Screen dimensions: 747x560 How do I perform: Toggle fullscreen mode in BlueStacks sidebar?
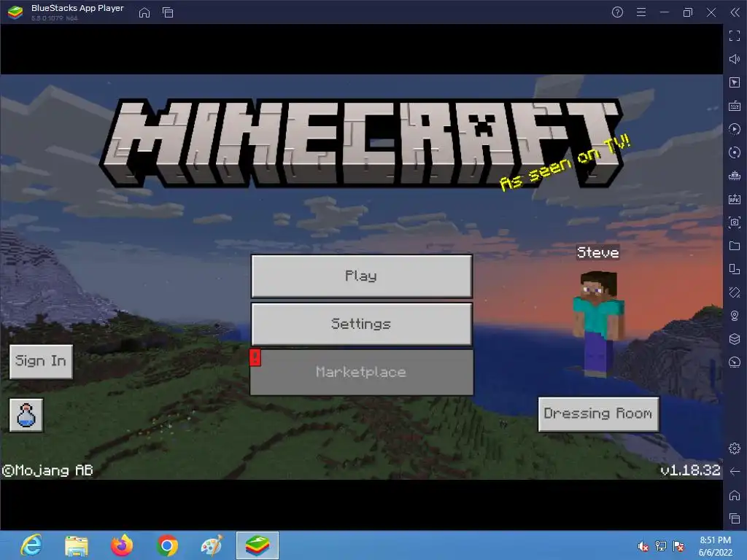735,36
